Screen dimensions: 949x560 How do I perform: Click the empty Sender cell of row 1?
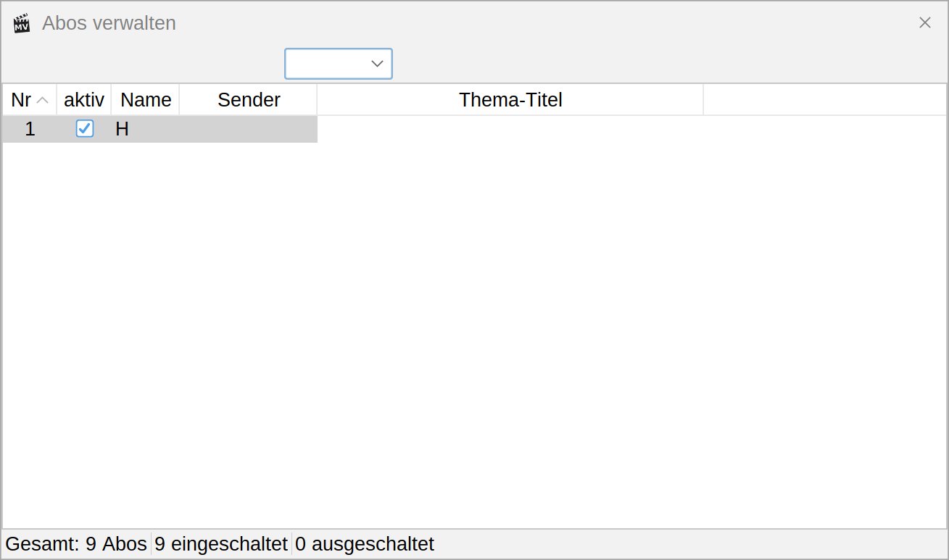[249, 129]
